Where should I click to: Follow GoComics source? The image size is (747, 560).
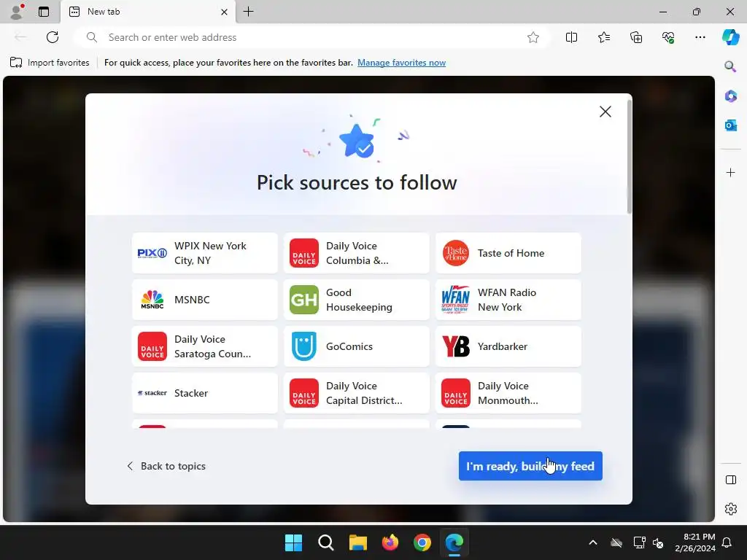(356, 346)
